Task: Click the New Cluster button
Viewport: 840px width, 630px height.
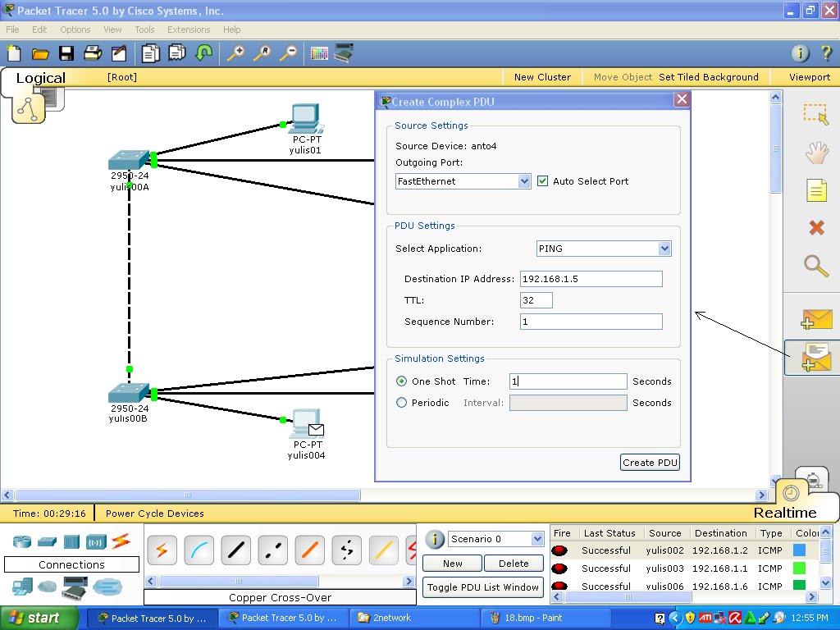Action: (x=542, y=77)
